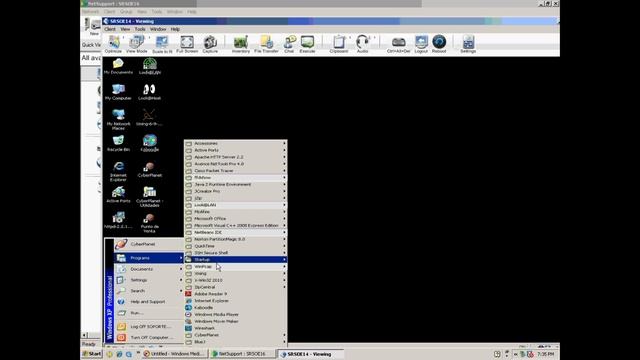Expand Programs in the Start menu
640x360 pixels.
pos(149,258)
